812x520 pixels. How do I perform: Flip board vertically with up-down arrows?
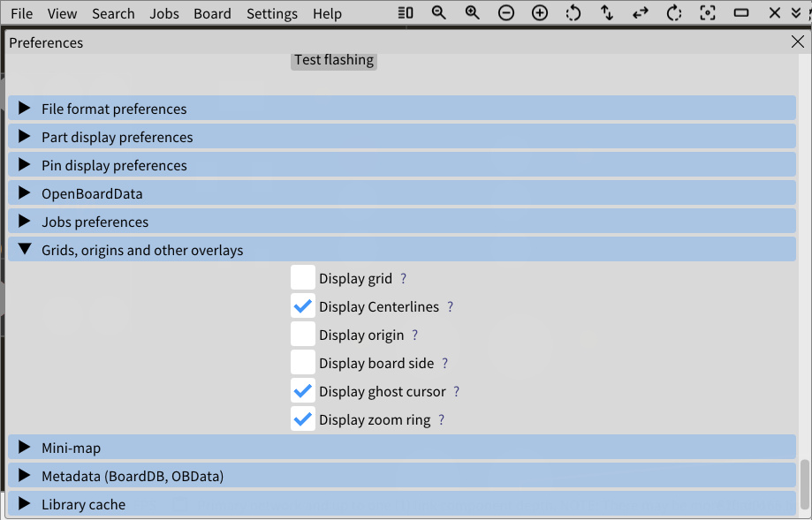click(x=607, y=13)
